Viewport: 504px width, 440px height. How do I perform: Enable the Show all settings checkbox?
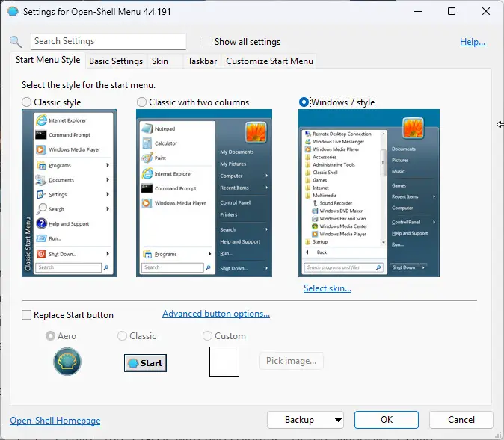tap(208, 42)
